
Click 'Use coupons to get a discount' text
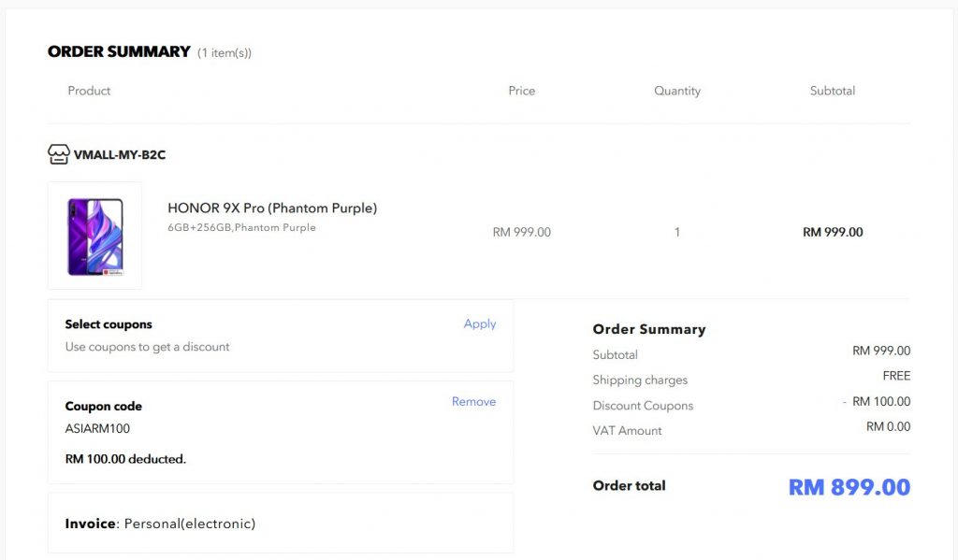click(147, 347)
